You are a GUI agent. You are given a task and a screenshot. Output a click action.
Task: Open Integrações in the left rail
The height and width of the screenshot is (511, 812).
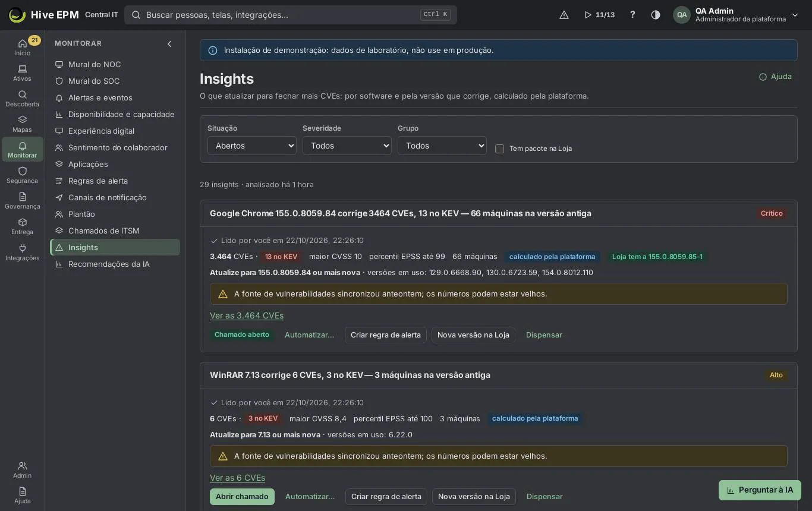point(23,252)
